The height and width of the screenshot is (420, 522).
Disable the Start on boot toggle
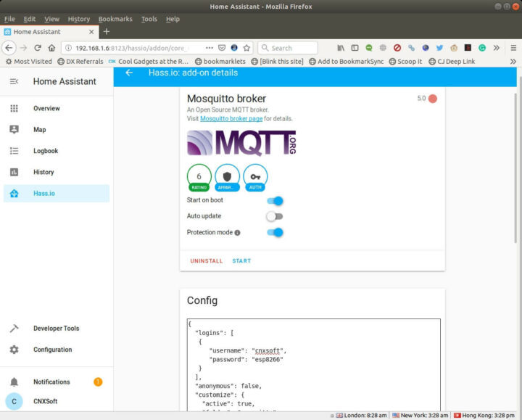(275, 200)
